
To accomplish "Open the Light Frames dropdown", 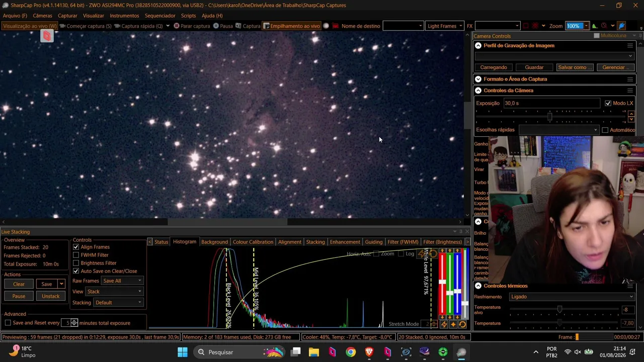I will pyautogui.click(x=444, y=26).
